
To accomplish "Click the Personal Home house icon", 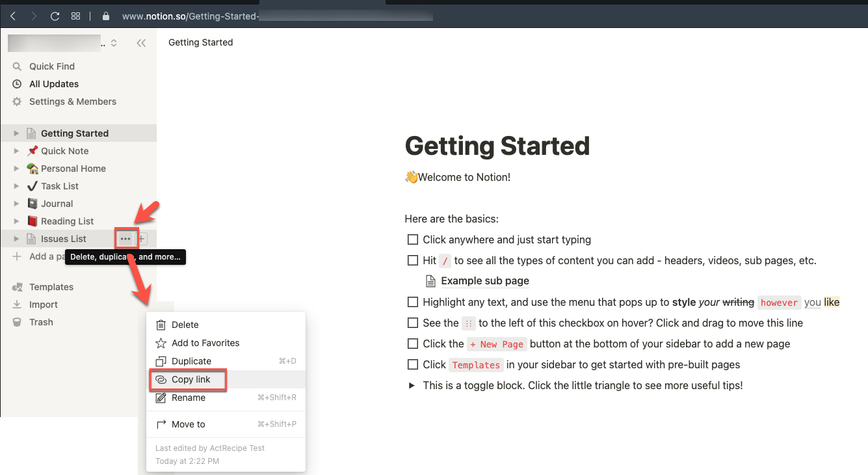I will tap(32, 169).
